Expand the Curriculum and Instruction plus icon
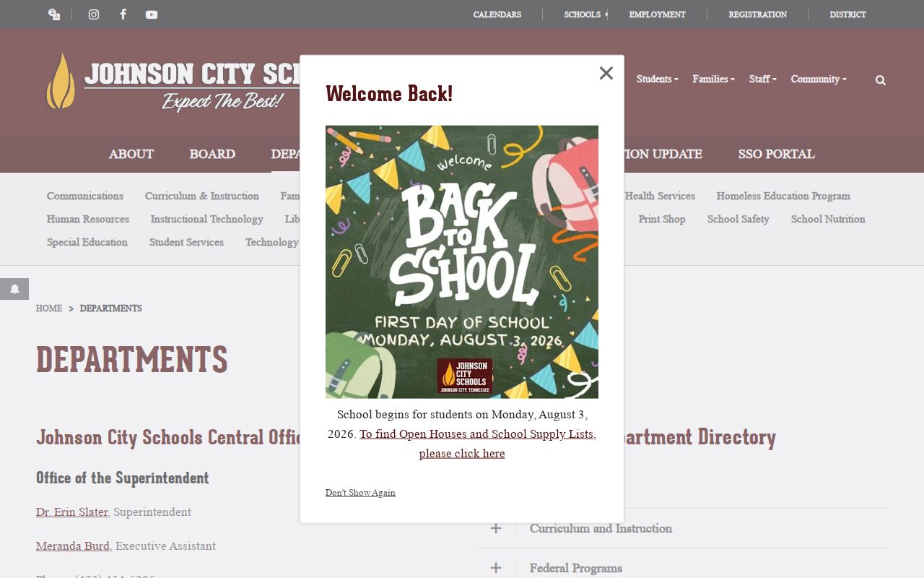 pos(496,528)
